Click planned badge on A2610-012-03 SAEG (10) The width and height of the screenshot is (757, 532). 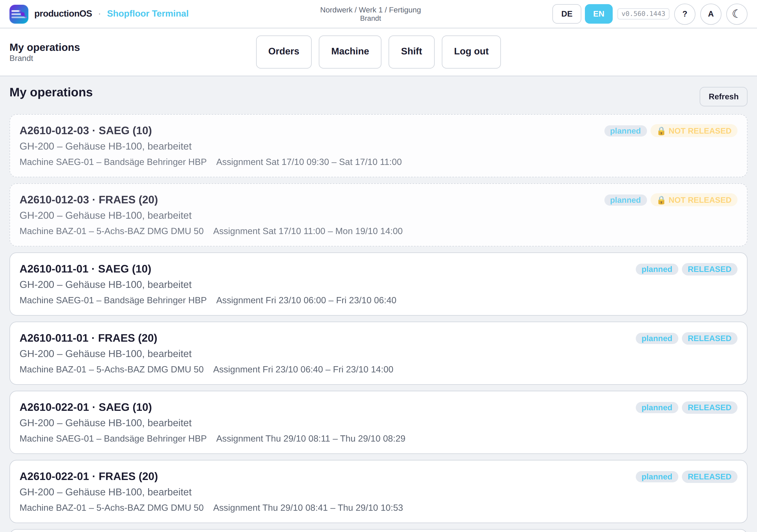[625, 131]
